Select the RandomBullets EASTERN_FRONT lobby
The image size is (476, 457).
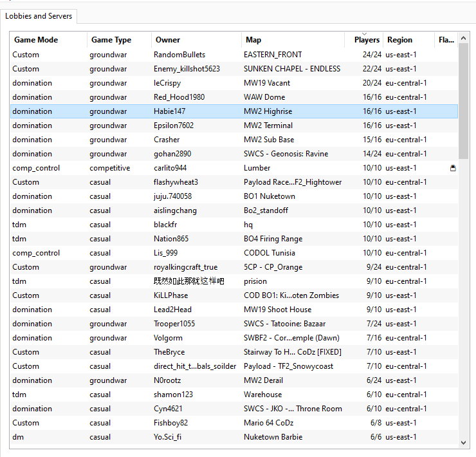tap(234, 55)
